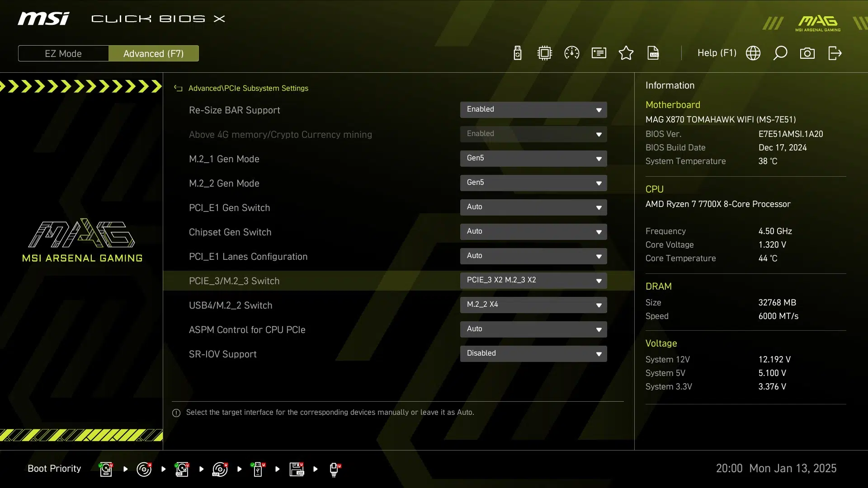
Task: Click the Boot Priority label
Action: click(x=54, y=469)
